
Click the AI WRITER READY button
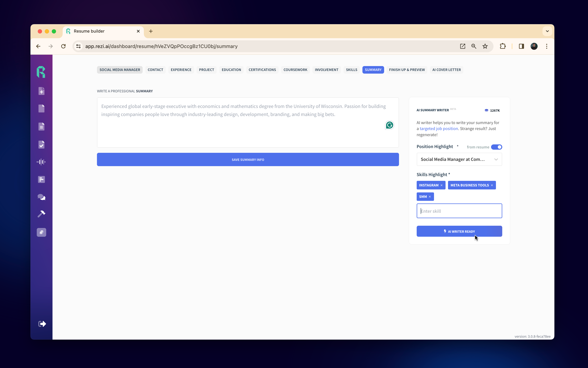(x=459, y=231)
